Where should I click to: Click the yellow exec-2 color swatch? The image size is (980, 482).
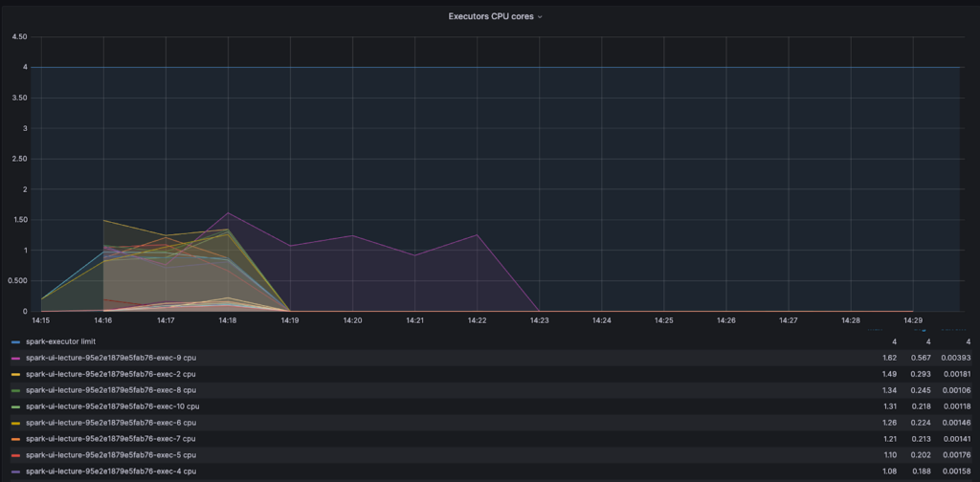15,375
